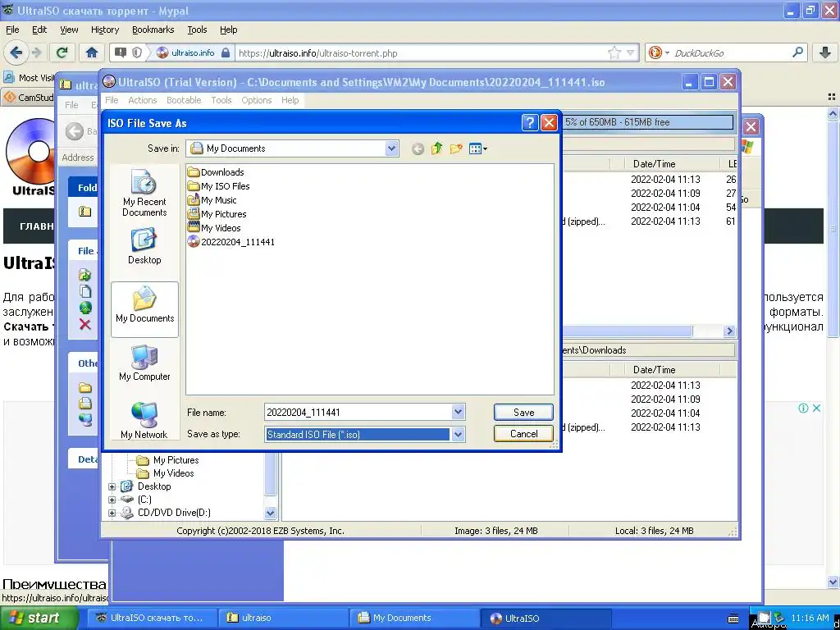The image size is (840, 630).
Task: Open the File name dropdown arrow
Action: point(458,412)
